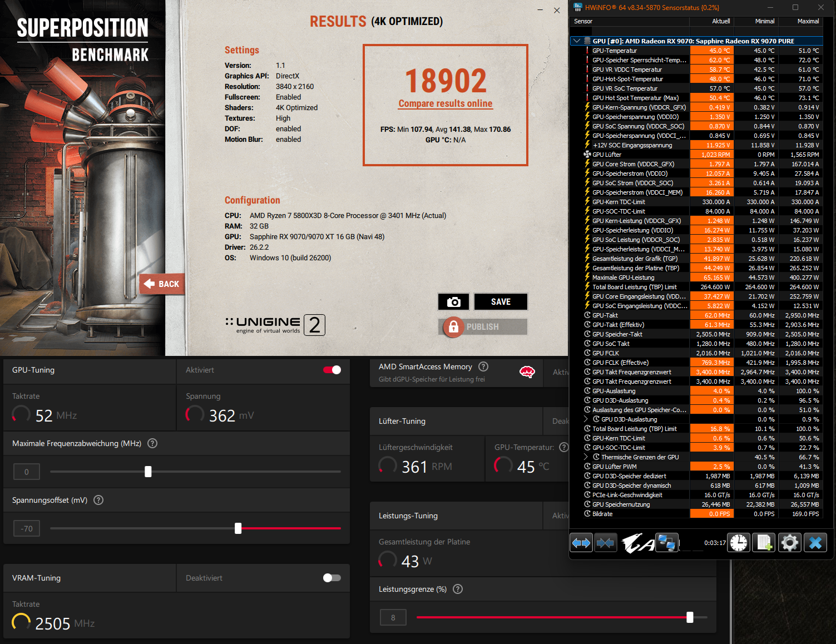Maximize the HWiNFO sensor window
The width and height of the screenshot is (836, 644).
click(795, 7)
